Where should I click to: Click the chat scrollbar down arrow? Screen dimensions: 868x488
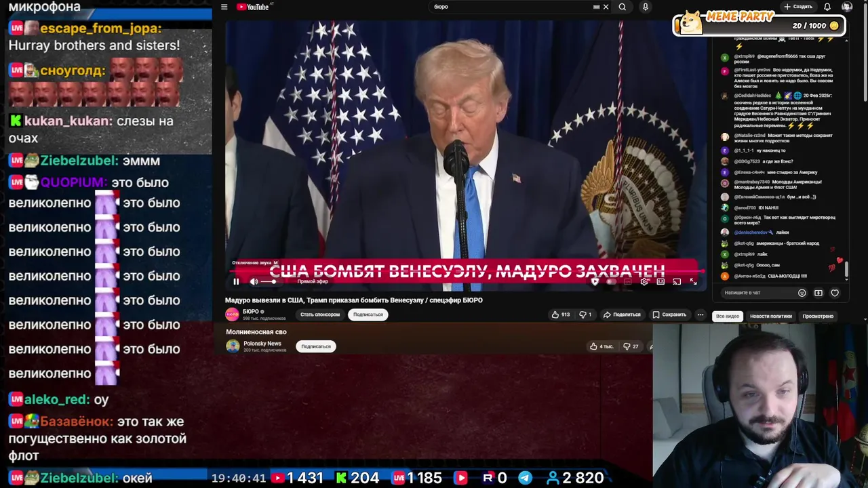[x=846, y=281]
